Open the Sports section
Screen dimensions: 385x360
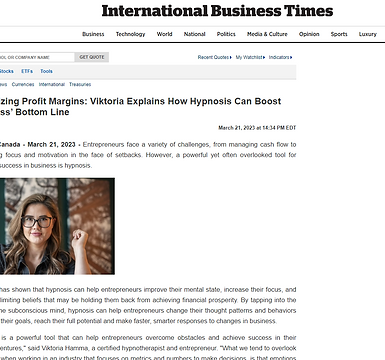[339, 34]
